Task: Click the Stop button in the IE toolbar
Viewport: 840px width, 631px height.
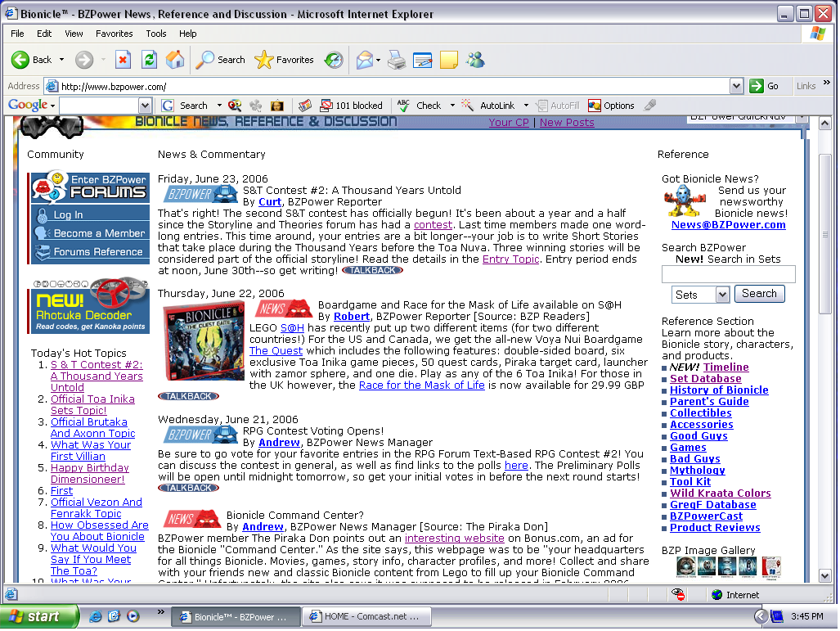Action: [123, 60]
